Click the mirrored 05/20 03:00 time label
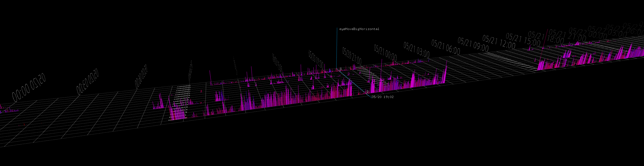The height and width of the screenshot is (166, 644). click(x=87, y=82)
